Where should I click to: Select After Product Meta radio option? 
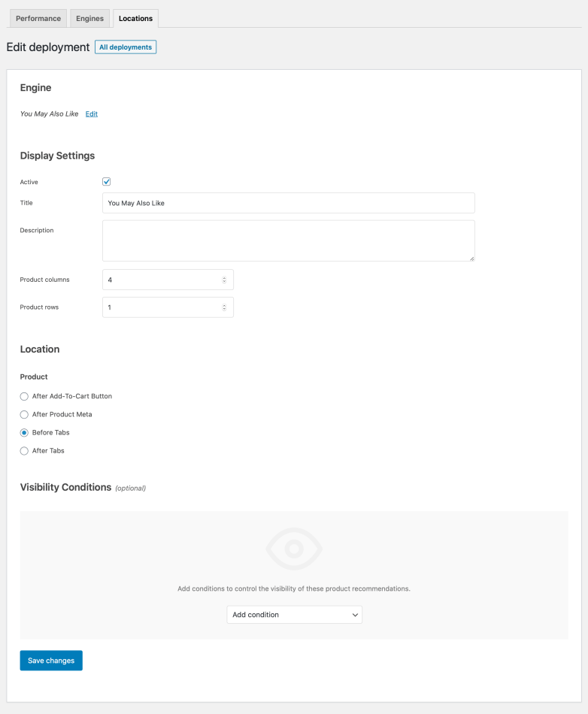tap(24, 414)
